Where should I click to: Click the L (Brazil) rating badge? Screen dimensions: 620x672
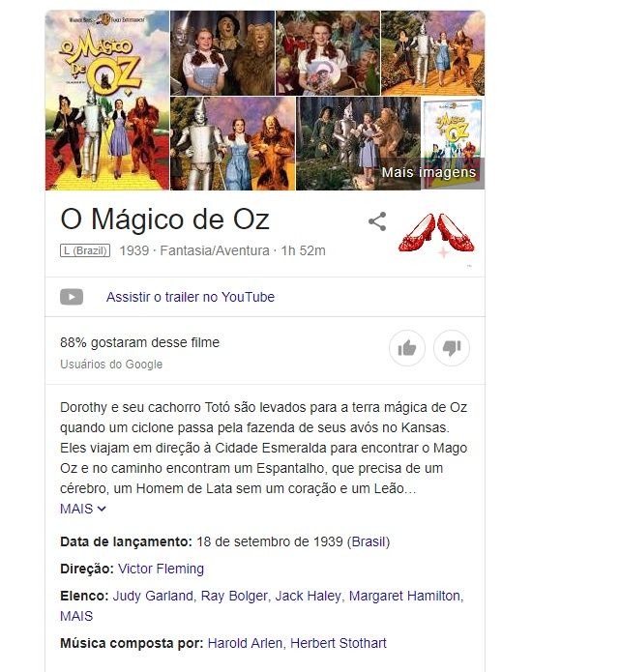click(85, 250)
